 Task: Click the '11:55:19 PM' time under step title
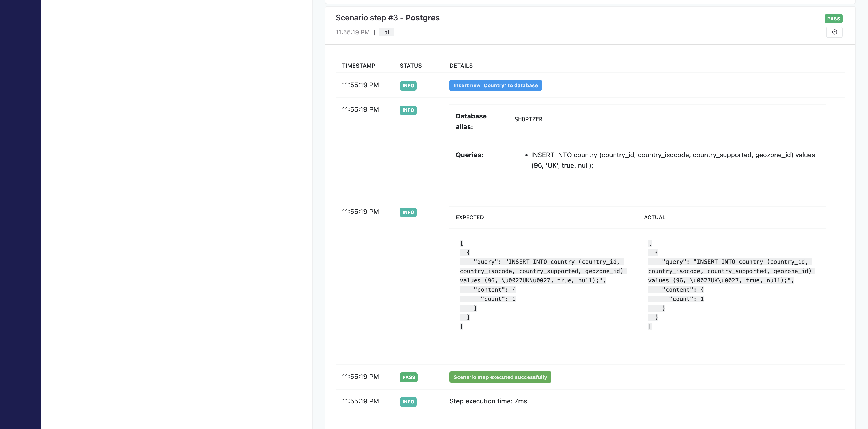[352, 32]
